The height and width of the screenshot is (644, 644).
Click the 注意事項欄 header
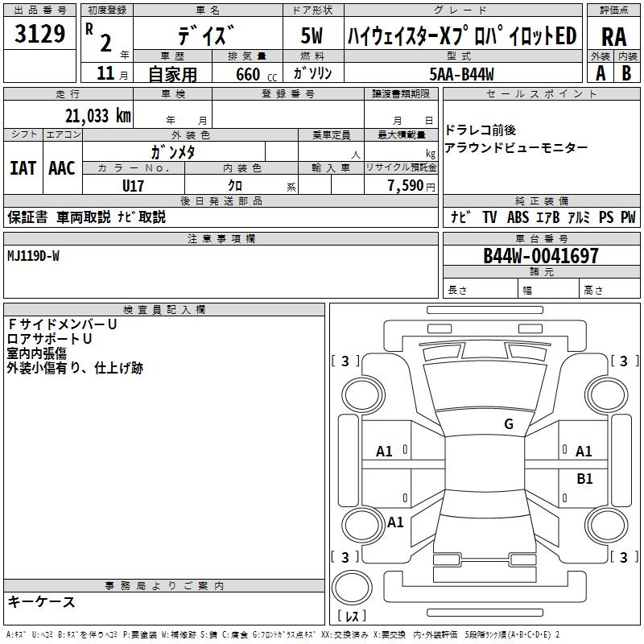221,238
